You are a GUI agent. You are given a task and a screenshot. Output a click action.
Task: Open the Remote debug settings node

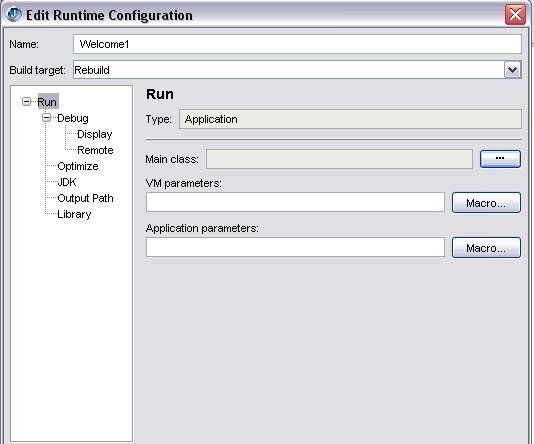(x=95, y=150)
